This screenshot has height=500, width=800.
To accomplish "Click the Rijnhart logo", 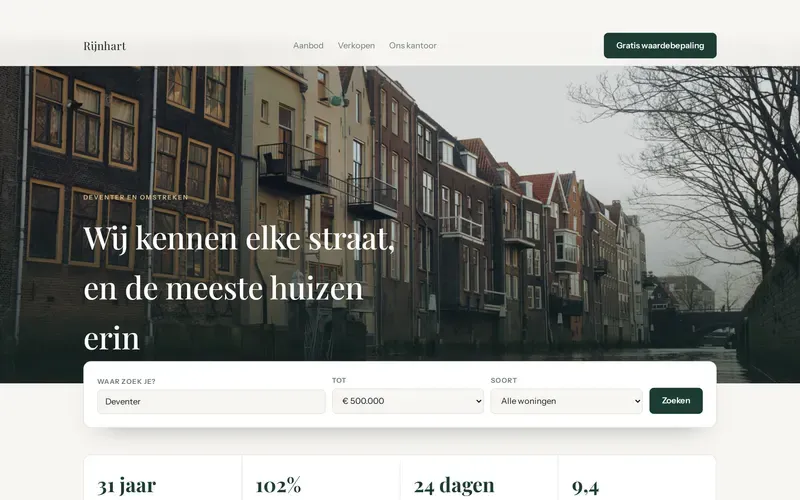I will pyautogui.click(x=105, y=46).
